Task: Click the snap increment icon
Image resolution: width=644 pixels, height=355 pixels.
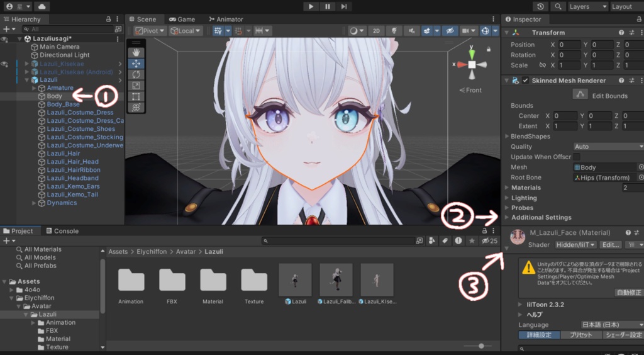Action: tap(259, 31)
